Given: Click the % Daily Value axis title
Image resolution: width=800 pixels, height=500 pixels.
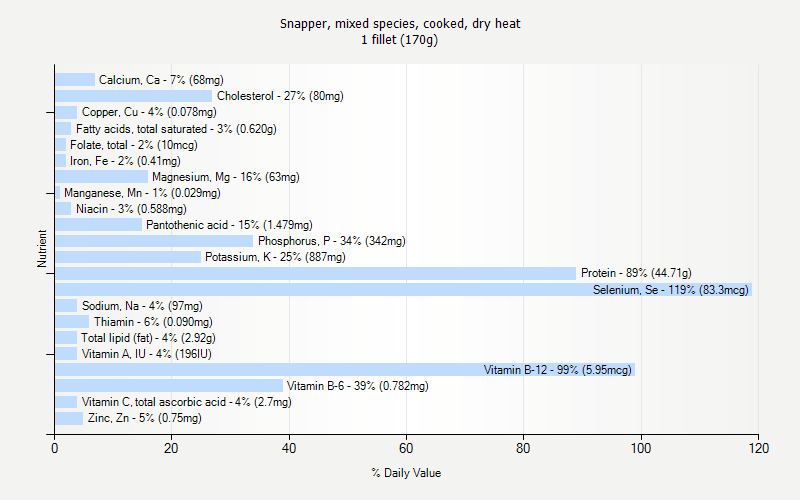Looking at the screenshot, I should point(406,473).
